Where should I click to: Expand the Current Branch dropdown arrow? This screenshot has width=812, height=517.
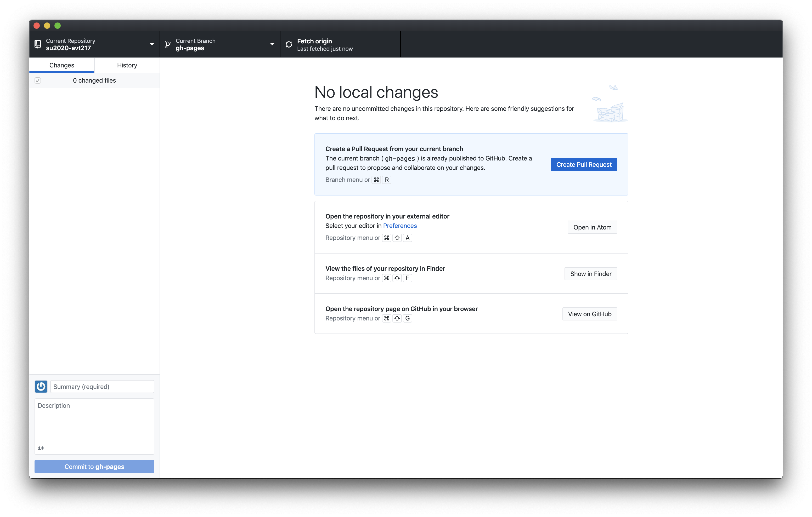(272, 44)
